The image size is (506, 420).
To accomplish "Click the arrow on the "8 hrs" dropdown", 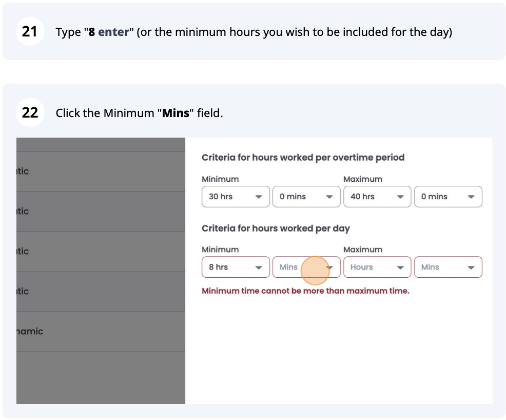I will tap(259, 268).
